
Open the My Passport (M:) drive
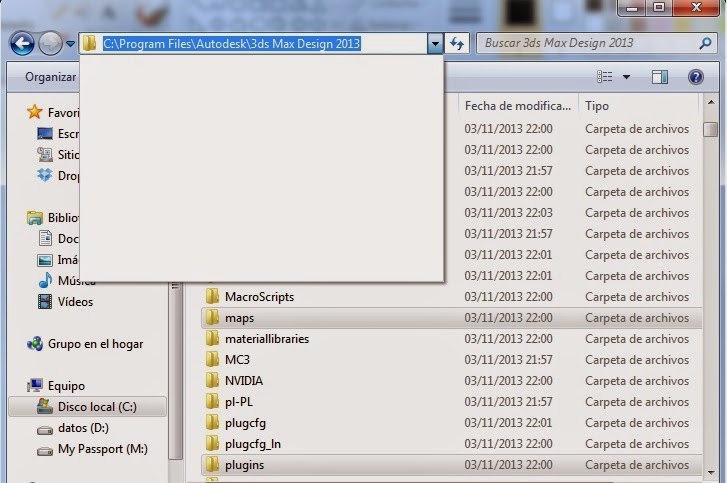click(x=93, y=449)
